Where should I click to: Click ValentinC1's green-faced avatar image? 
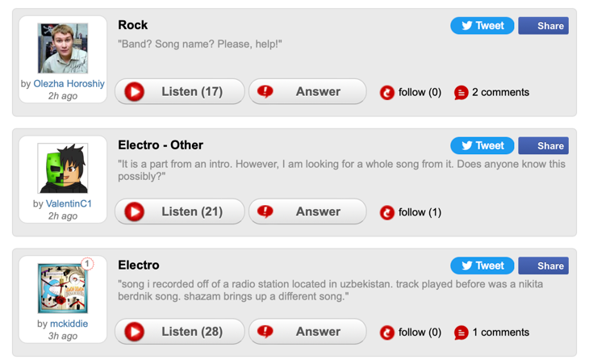(63, 169)
